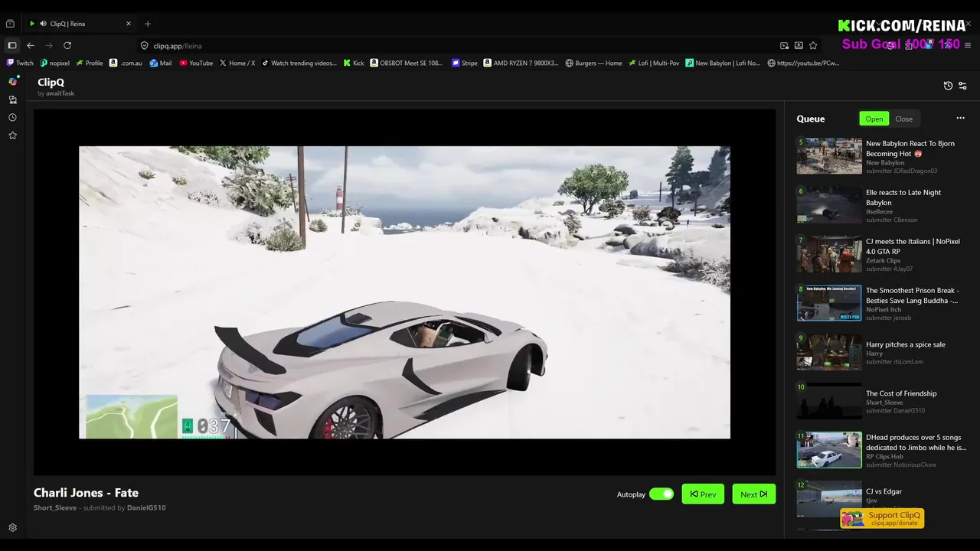
Task: Reload the page with refresh icon
Action: pos(67,45)
